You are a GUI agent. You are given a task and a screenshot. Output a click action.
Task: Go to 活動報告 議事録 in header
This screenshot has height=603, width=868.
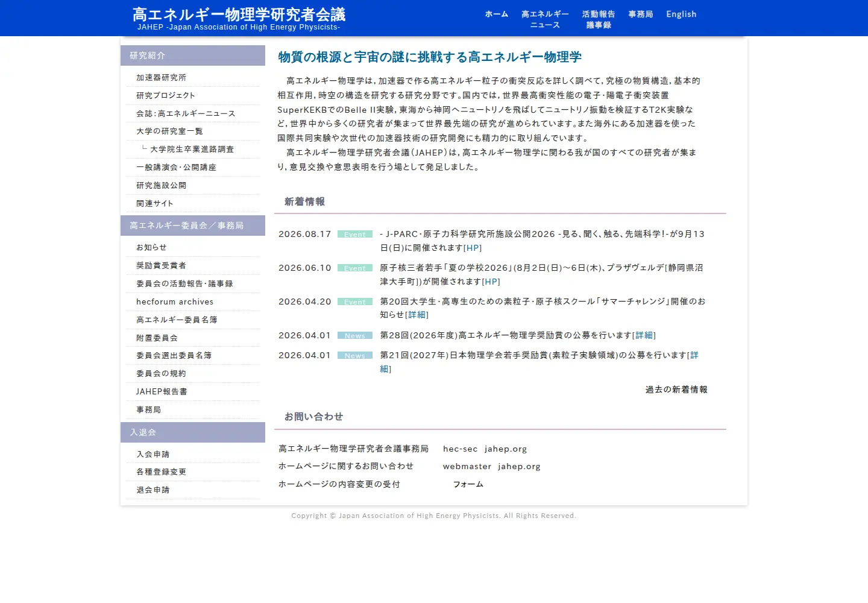[x=599, y=19]
